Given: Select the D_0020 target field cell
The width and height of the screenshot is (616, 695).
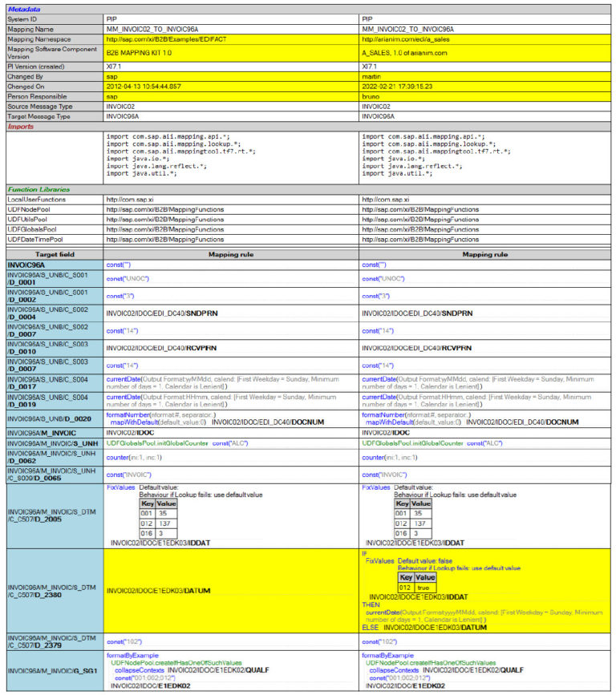Looking at the screenshot, I should 54,419.
